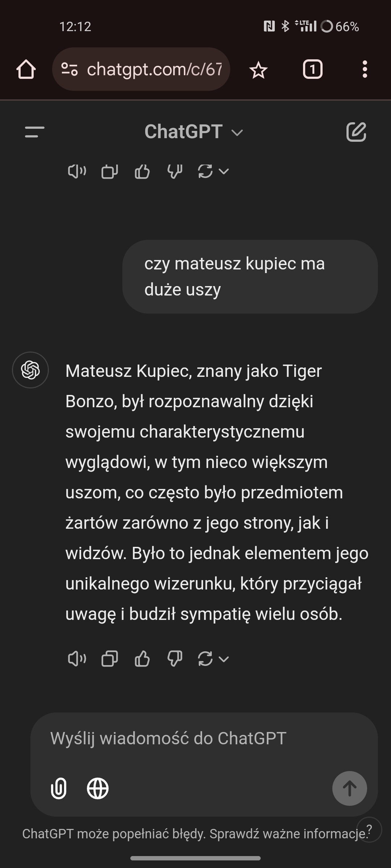Screen dimensions: 391x868
Task: Copy the Tiger Bonzo response
Action: tap(109, 659)
